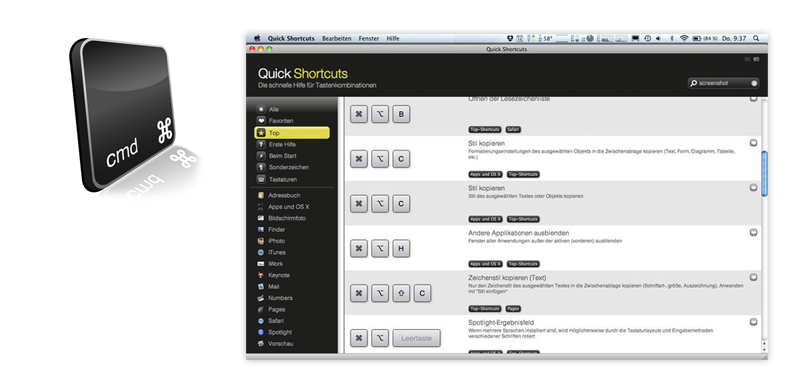Screen dimensions: 800x390
Task: Select Beim Start category icon
Action: (261, 156)
